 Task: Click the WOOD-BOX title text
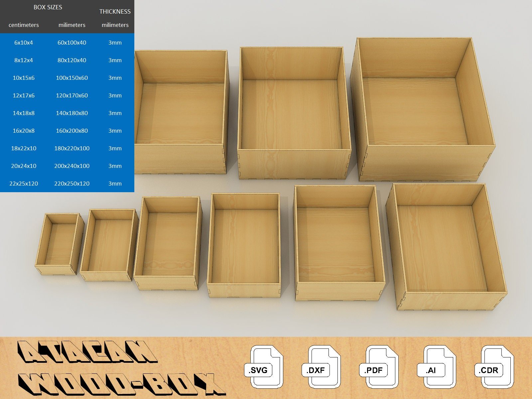(122, 384)
